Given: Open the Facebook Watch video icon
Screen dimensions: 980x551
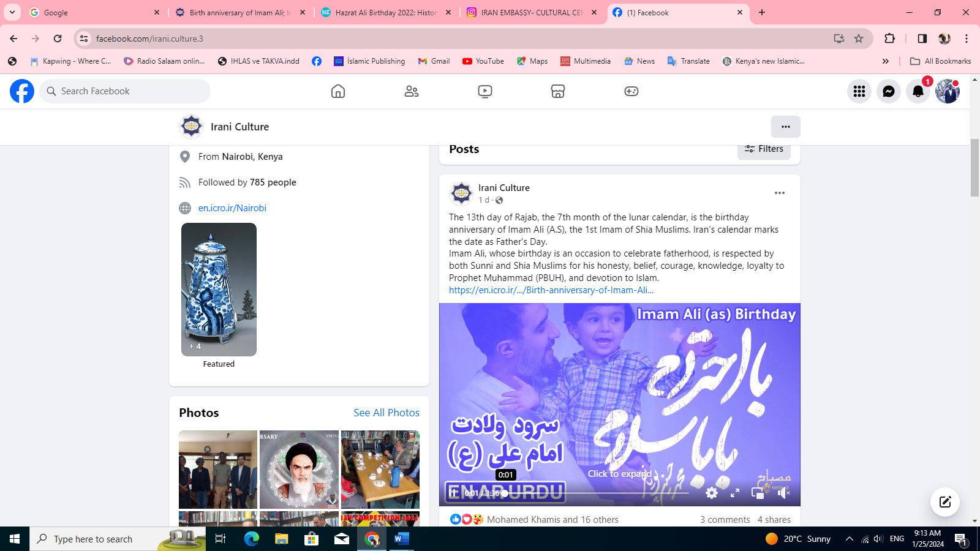Looking at the screenshot, I should (x=484, y=91).
